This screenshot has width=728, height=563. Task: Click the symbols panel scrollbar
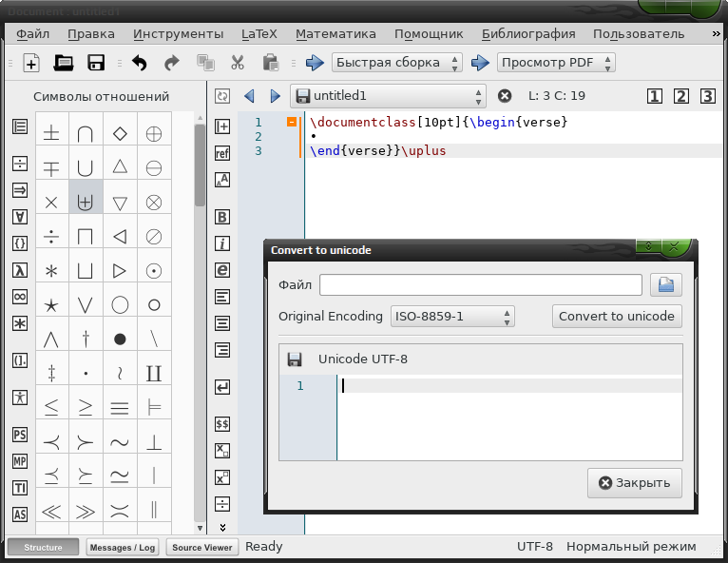click(200, 165)
